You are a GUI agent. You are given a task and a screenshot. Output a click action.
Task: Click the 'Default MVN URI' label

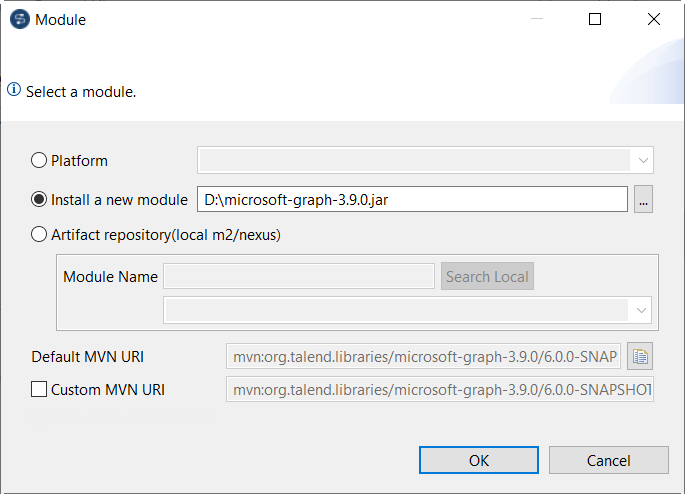87,357
